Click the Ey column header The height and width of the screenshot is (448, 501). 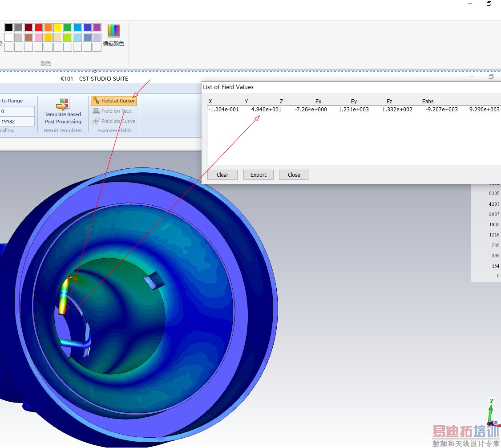tap(354, 102)
